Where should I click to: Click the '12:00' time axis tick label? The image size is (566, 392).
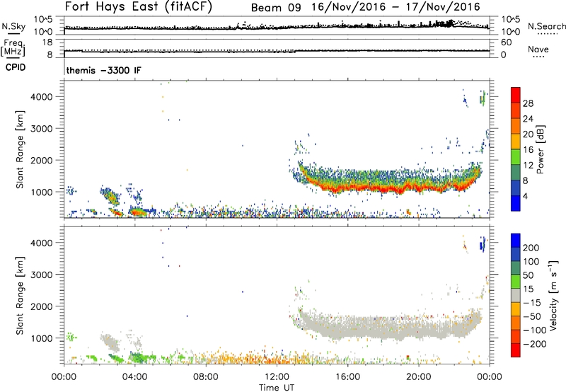click(277, 377)
